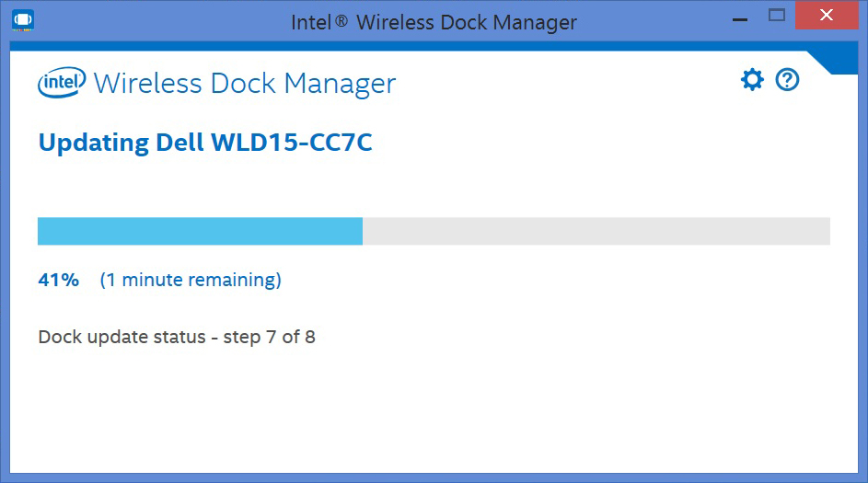Close the Wireless Dock Manager window
Viewport: 868px width, 483px height.
(x=827, y=15)
